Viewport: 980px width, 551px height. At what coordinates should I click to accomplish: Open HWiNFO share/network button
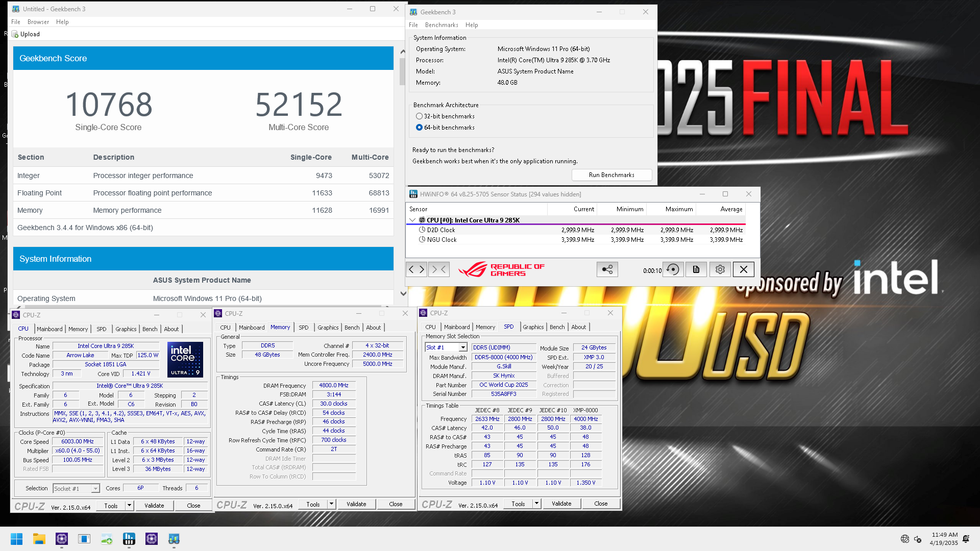[x=607, y=269]
